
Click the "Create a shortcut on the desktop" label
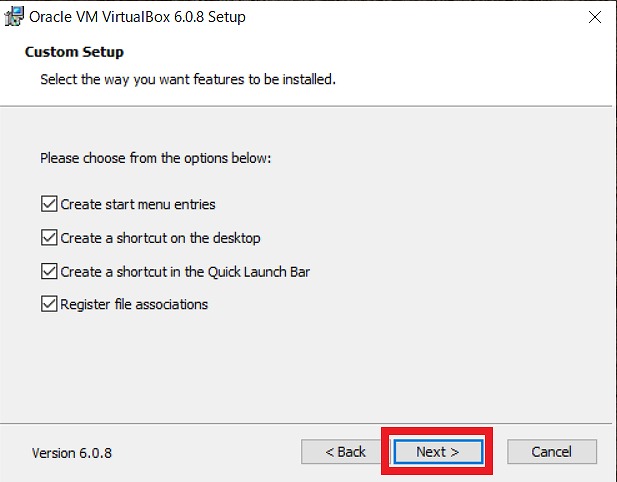(160, 238)
